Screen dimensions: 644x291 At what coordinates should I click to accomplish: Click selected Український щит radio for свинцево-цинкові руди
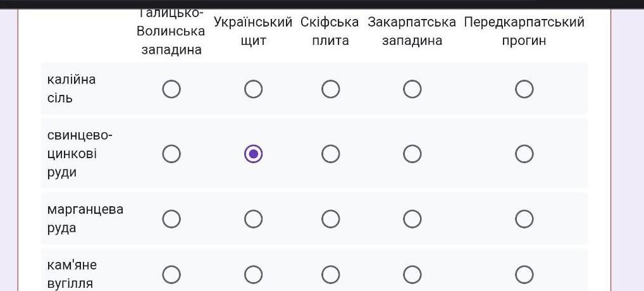coord(254,154)
